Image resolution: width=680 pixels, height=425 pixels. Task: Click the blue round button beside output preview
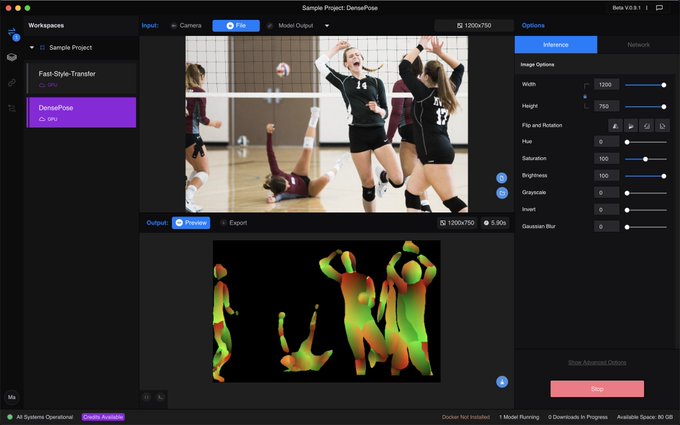[502, 382]
